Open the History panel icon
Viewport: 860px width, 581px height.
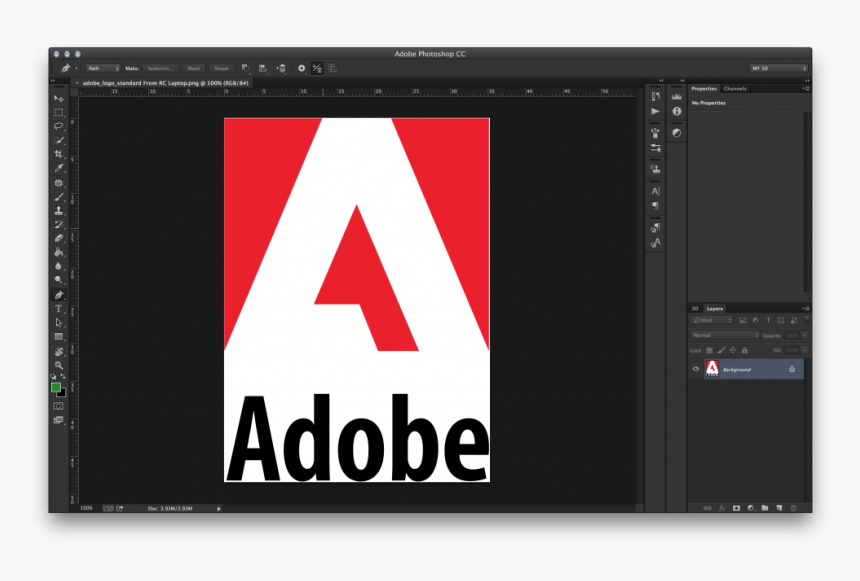click(655, 97)
